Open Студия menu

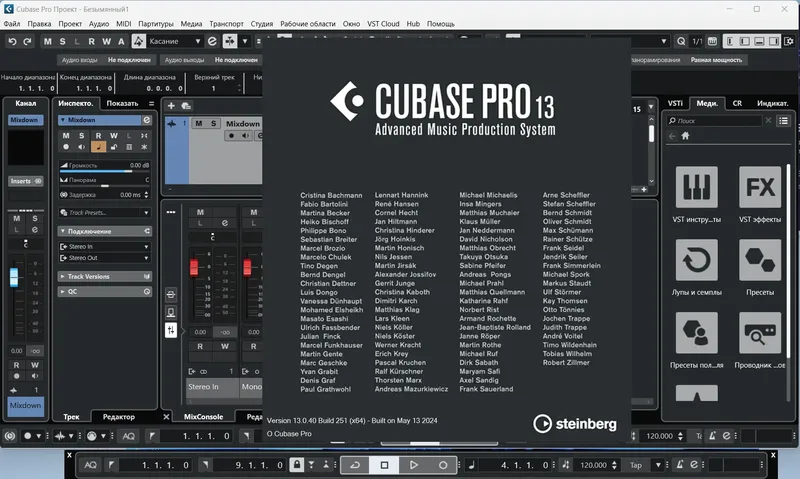[x=262, y=23]
